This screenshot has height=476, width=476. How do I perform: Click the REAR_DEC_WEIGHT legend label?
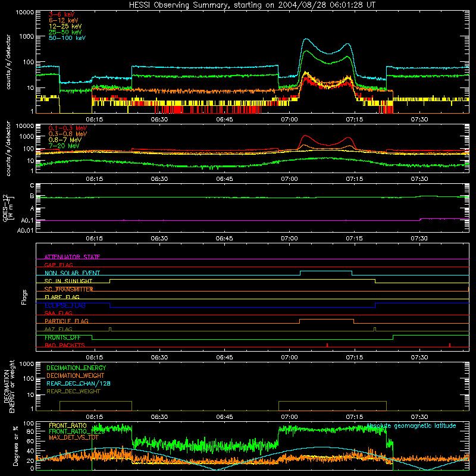pos(73,392)
